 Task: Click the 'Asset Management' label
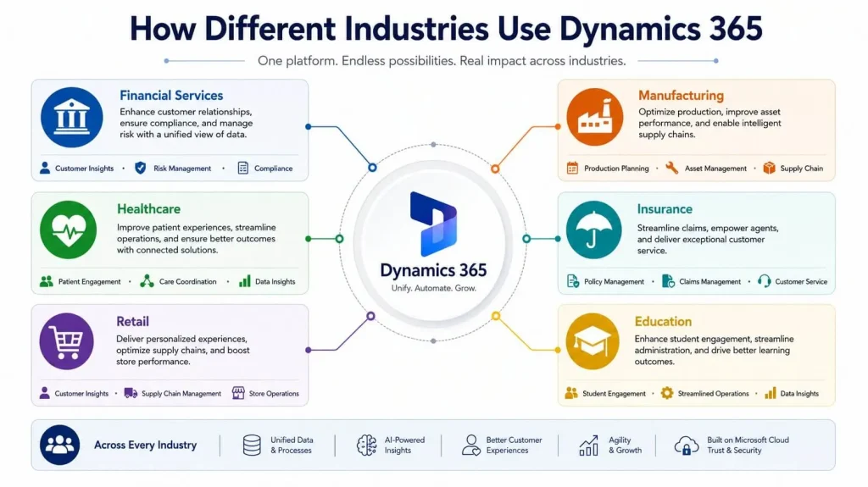pyautogui.click(x=715, y=169)
